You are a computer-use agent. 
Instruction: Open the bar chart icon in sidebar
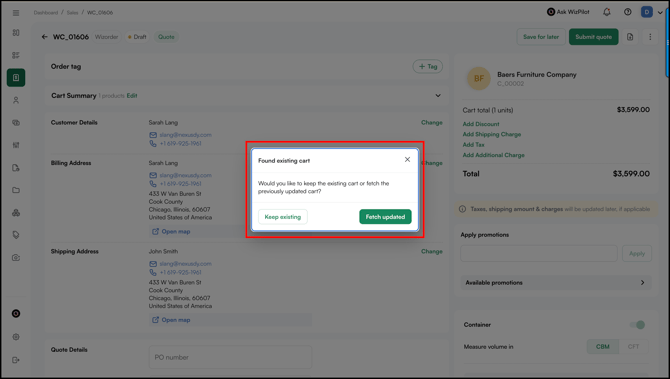(16, 145)
